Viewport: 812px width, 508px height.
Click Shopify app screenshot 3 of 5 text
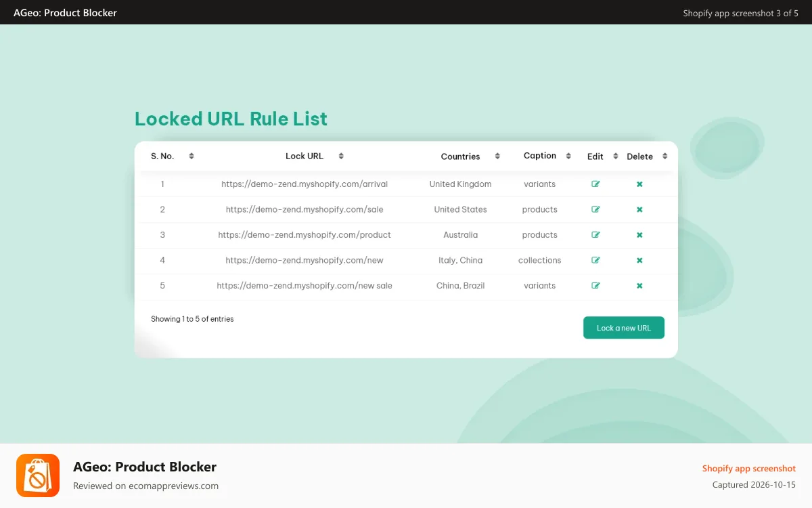pyautogui.click(x=741, y=13)
